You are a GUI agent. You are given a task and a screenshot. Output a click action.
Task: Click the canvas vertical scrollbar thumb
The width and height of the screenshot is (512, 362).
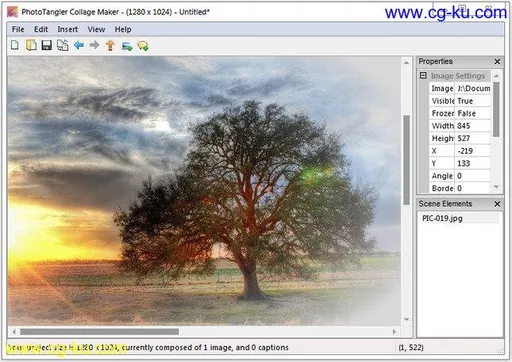[406, 160]
